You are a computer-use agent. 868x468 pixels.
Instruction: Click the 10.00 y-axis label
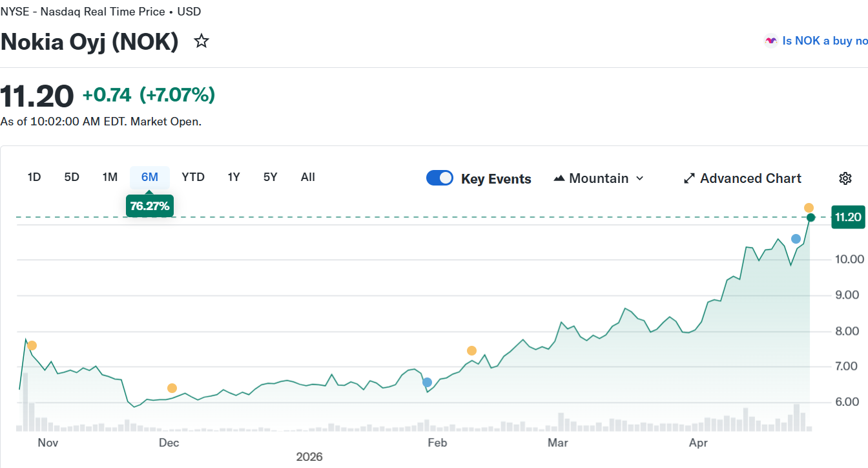pyautogui.click(x=849, y=259)
